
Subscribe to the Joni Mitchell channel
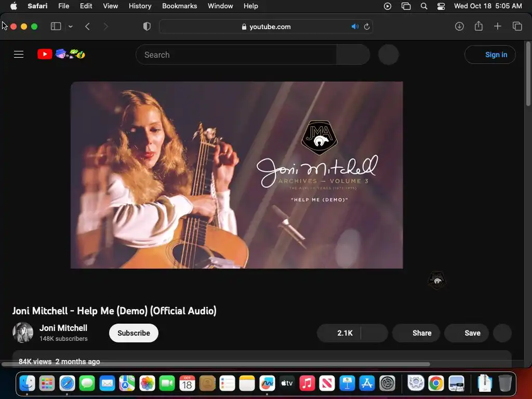pyautogui.click(x=134, y=333)
